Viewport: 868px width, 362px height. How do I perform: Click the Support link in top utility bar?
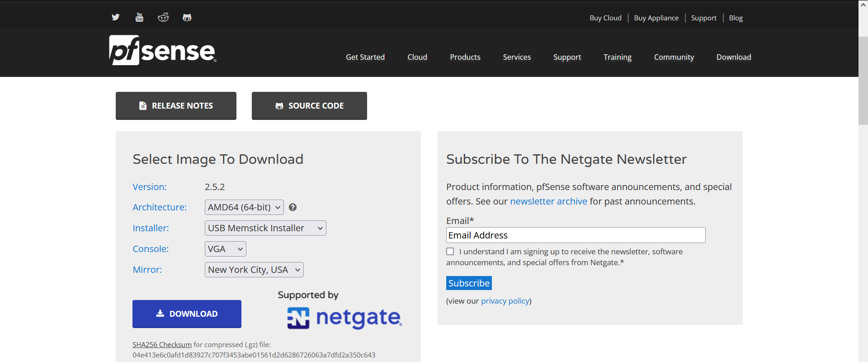tap(703, 18)
